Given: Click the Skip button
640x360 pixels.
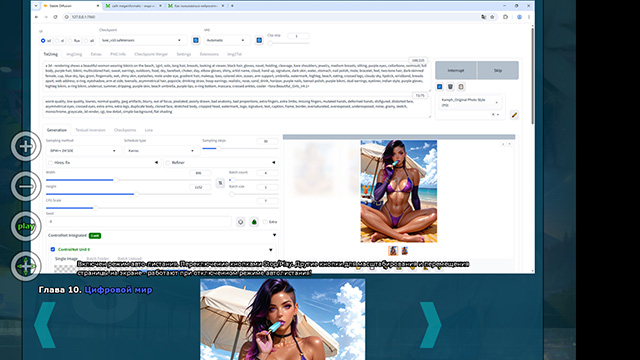Looking at the screenshot, I should pos(498,71).
